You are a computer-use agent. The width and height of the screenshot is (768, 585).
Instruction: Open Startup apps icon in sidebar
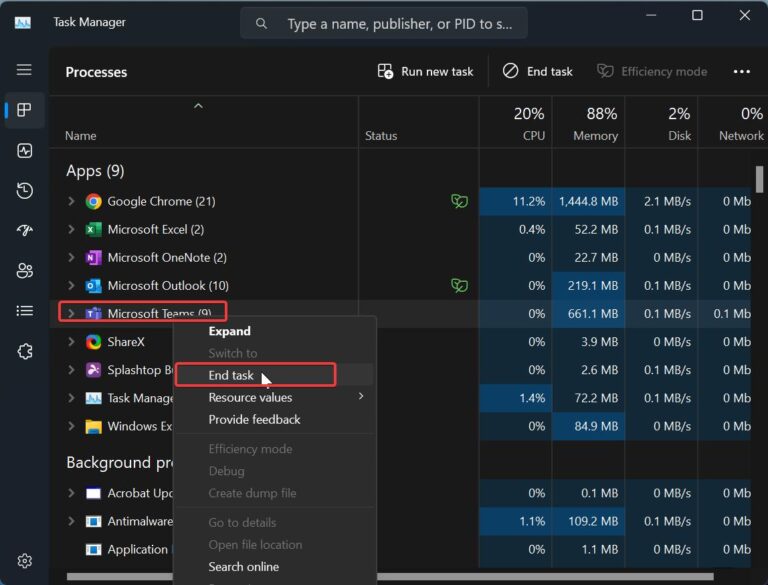24,230
